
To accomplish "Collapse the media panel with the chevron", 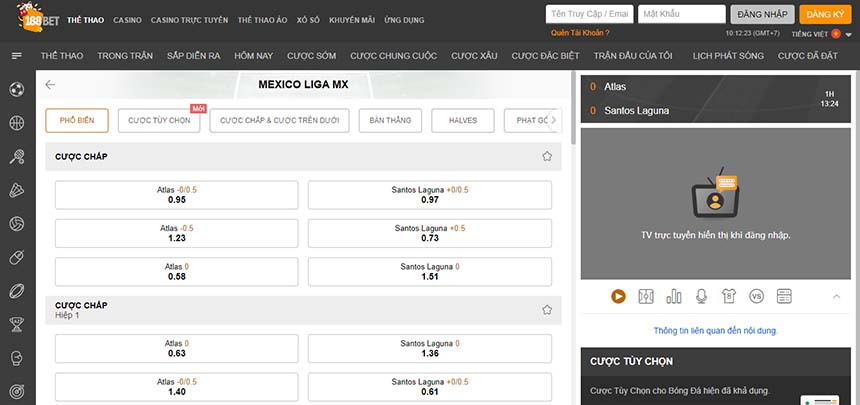I will (836, 296).
